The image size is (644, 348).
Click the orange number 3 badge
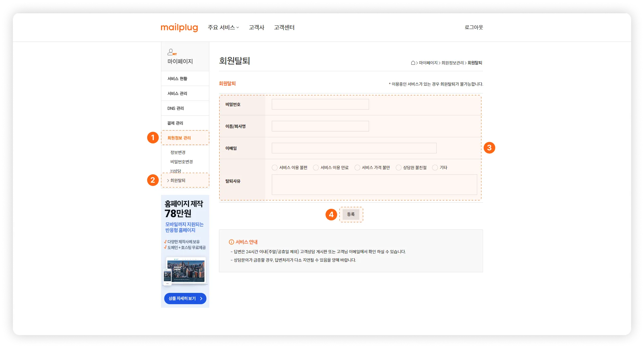click(x=489, y=148)
